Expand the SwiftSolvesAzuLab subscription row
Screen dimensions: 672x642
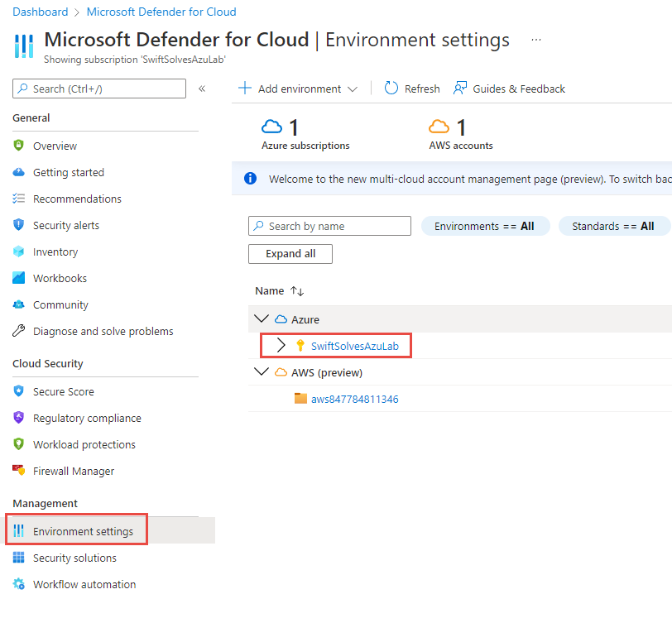pos(281,346)
